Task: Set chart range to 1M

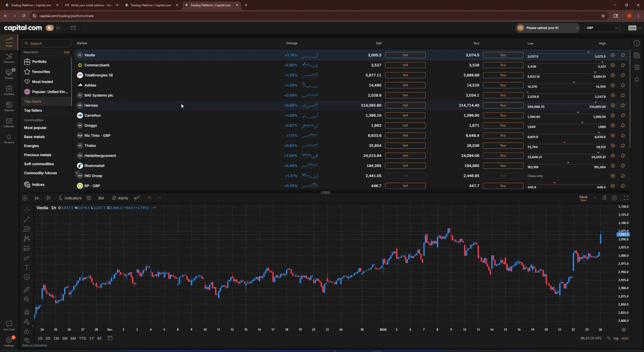Action: tap(56, 338)
